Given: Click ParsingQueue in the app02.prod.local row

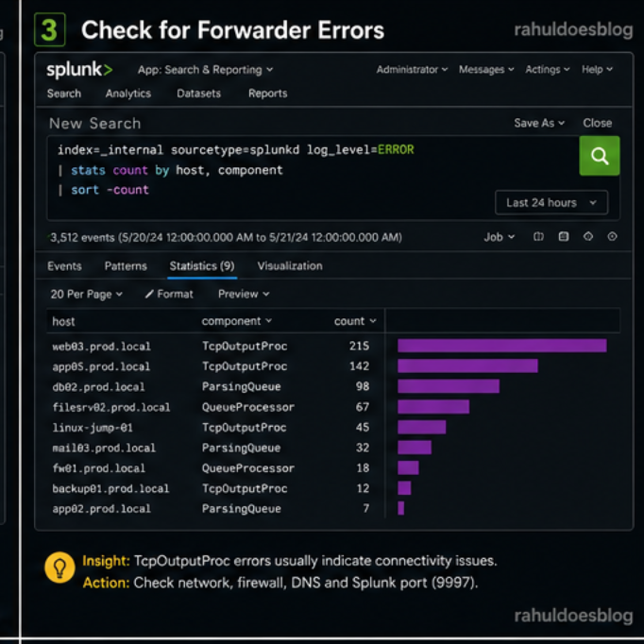Looking at the screenshot, I should [x=242, y=509].
